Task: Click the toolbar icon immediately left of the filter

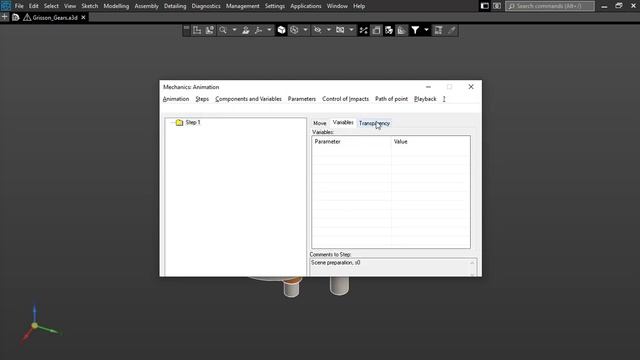Action: click(x=402, y=30)
